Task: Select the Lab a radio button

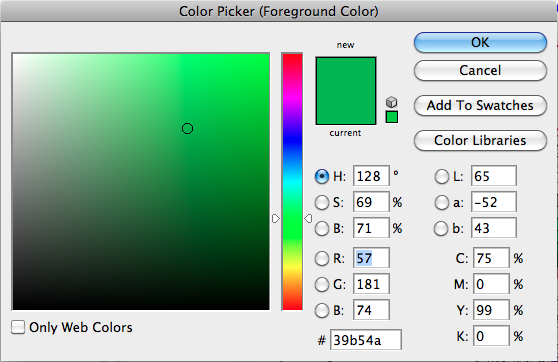Action: (442, 203)
